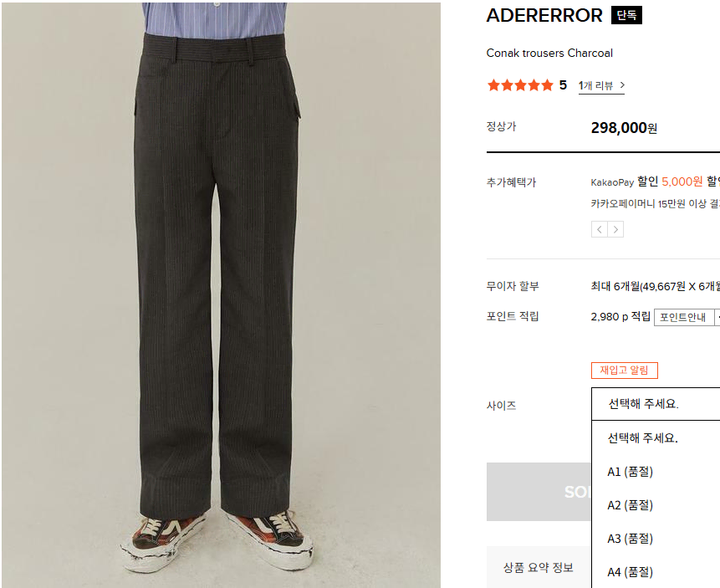
Task: Click the gray SOLD OUT button
Action: pos(539,492)
